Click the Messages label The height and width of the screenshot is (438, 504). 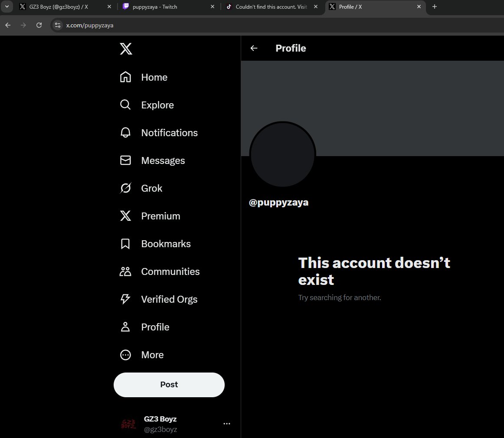click(163, 161)
